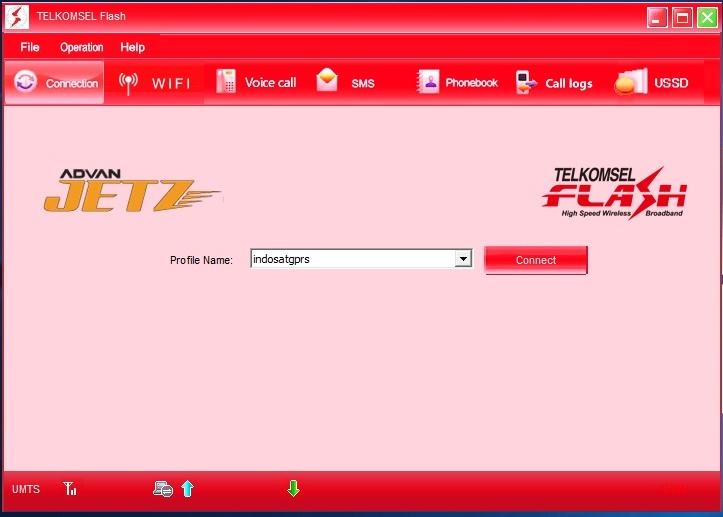
Task: Open the SMS tab
Action: 346,83
